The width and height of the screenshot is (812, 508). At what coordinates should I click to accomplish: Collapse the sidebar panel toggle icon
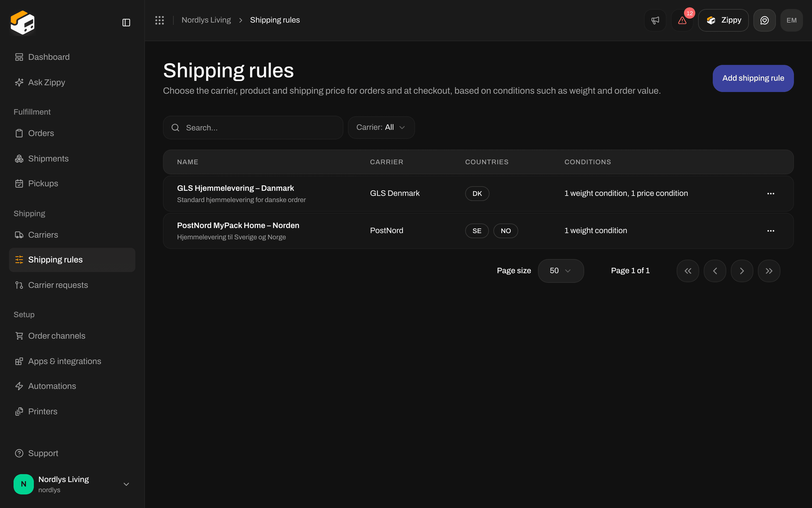pyautogui.click(x=126, y=23)
